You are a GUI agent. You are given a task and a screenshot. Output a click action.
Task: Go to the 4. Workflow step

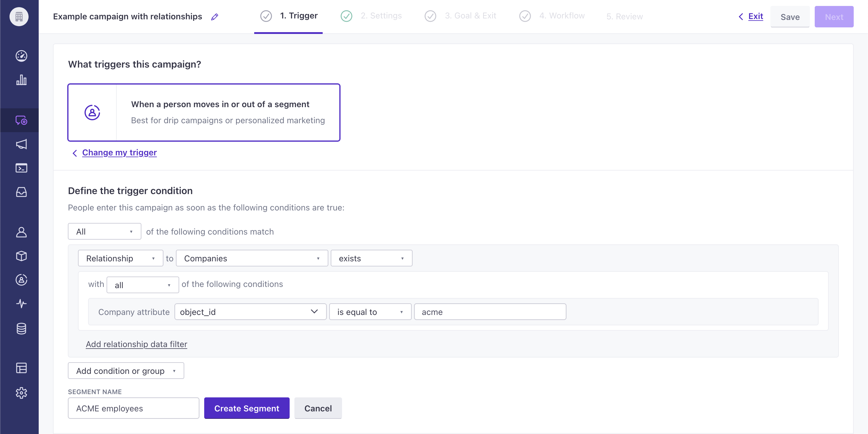click(x=562, y=15)
